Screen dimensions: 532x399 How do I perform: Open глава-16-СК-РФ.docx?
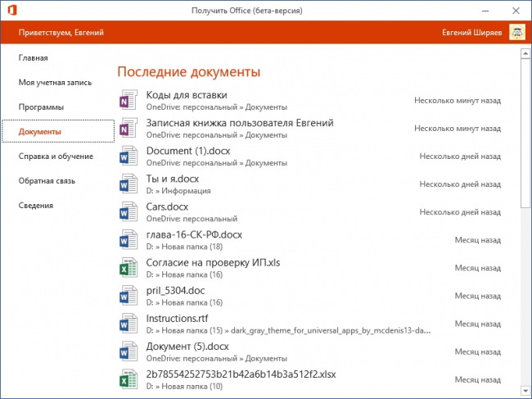(x=194, y=234)
